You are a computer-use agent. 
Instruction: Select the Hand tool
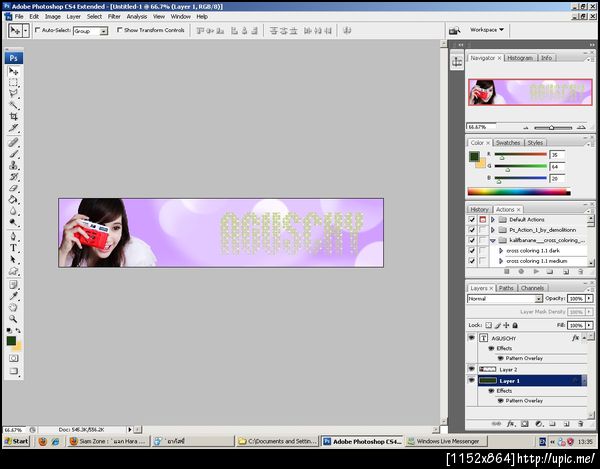click(x=13, y=307)
